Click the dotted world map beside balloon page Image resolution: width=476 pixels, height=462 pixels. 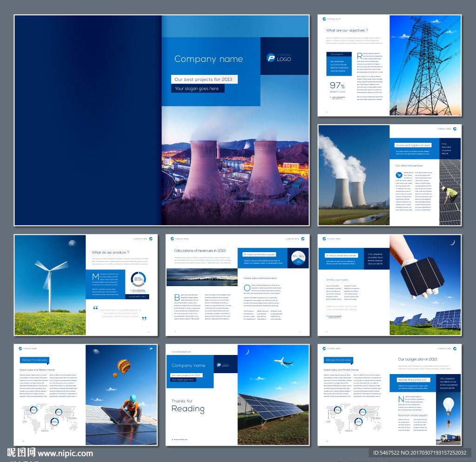coord(49,418)
